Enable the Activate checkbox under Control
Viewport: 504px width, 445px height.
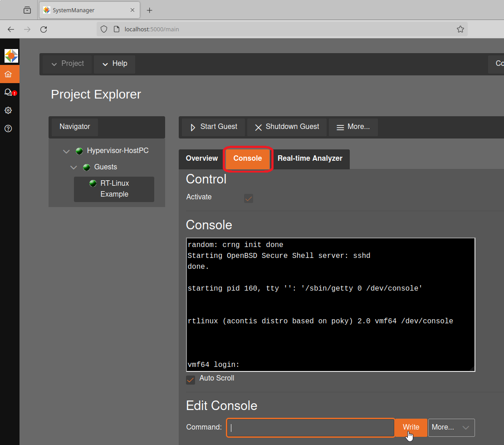[x=248, y=198]
